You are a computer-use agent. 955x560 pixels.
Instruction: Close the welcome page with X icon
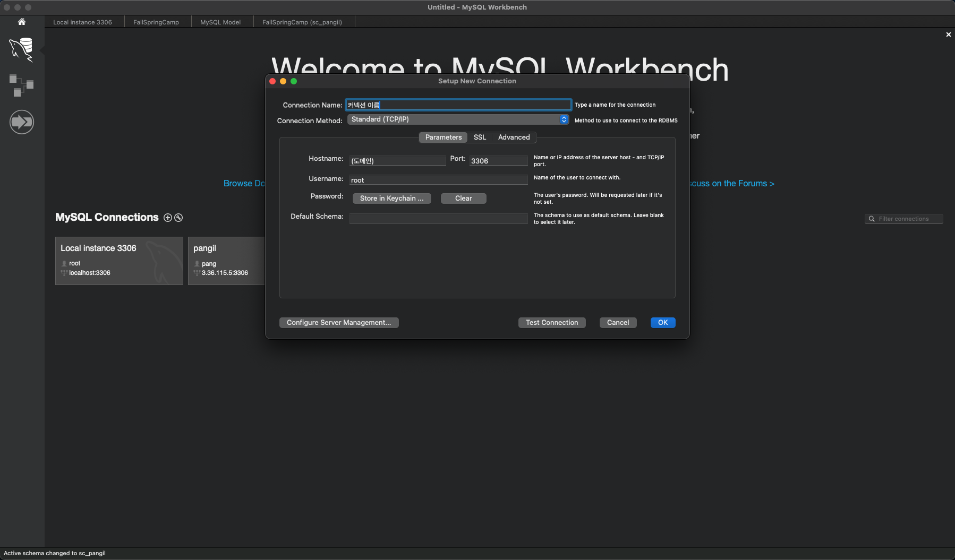point(949,35)
